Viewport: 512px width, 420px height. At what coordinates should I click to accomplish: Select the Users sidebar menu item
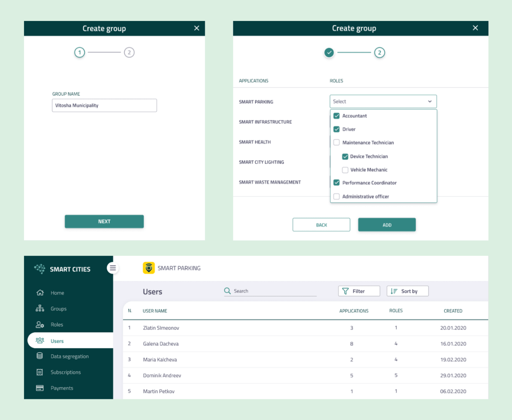[57, 341]
